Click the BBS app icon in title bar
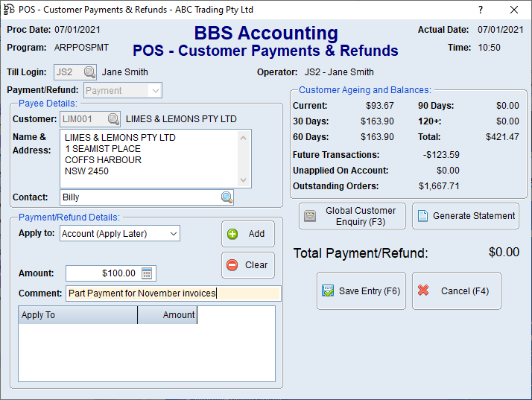 coord(9,10)
